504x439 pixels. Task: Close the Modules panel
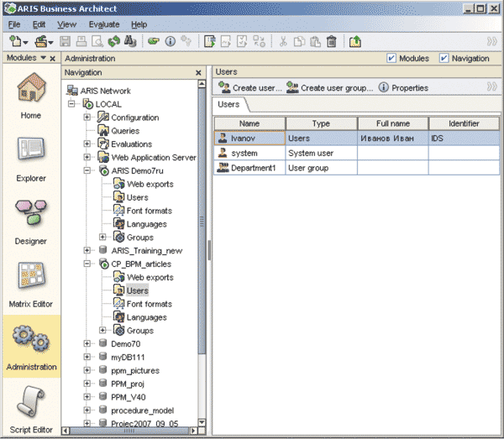click(x=53, y=59)
